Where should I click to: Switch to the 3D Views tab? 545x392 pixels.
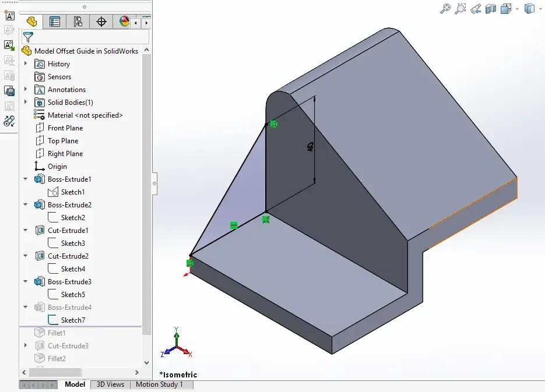tap(110, 384)
